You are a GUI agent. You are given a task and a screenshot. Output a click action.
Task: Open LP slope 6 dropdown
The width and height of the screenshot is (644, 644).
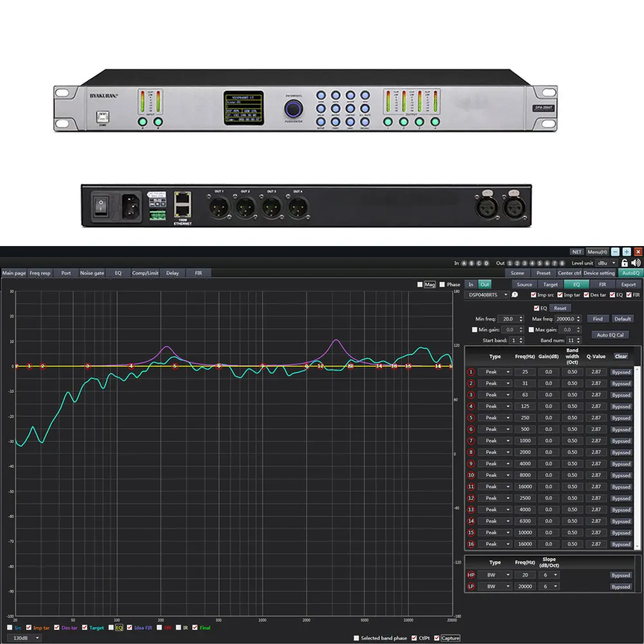click(x=549, y=587)
